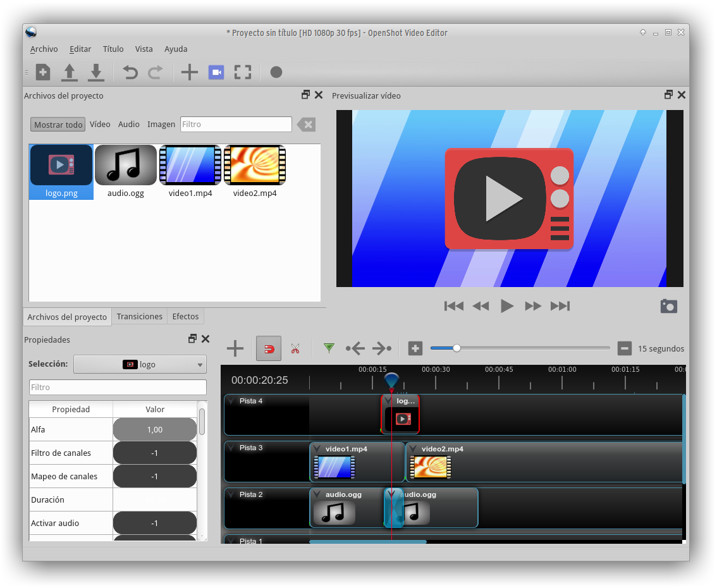Click the New Project toolbar icon

click(43, 72)
